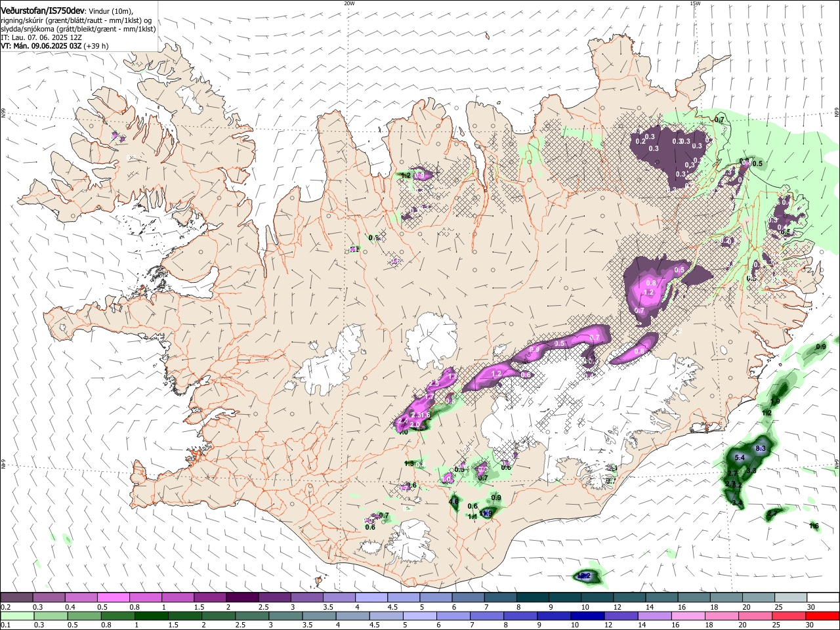Viewport: 840px width, 630px height.
Task: Click the '1.3' rain value in south Iceland
Action: coord(409,463)
